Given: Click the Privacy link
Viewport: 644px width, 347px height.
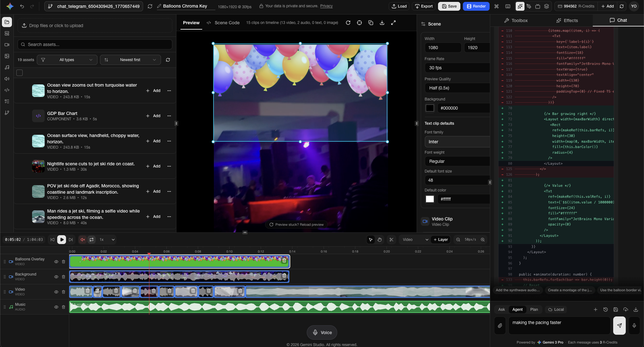Looking at the screenshot, I should pyautogui.click(x=326, y=6).
